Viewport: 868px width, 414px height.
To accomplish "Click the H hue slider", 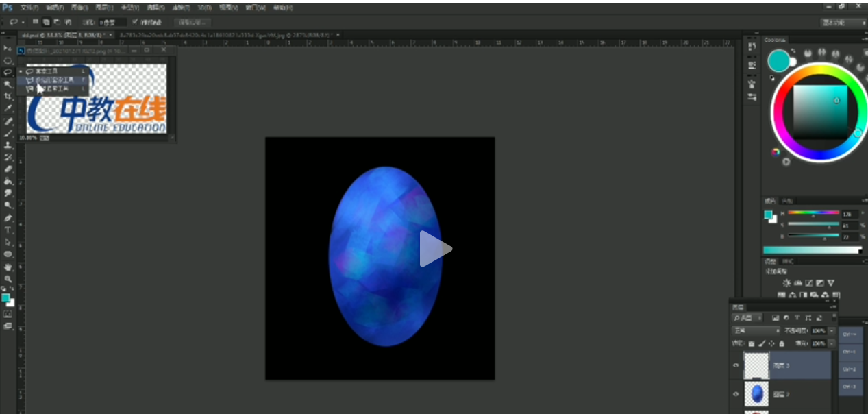I will [x=813, y=213].
